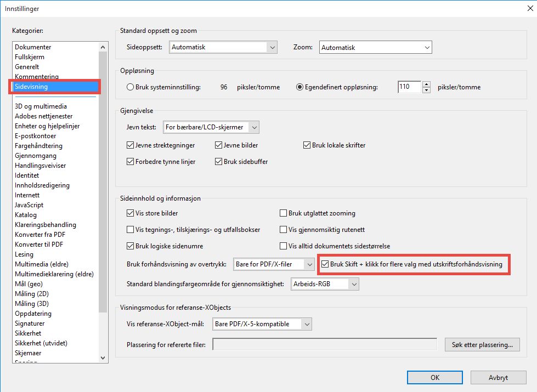Select Katalog category
Screen dimensions: 537x392
[25, 215]
